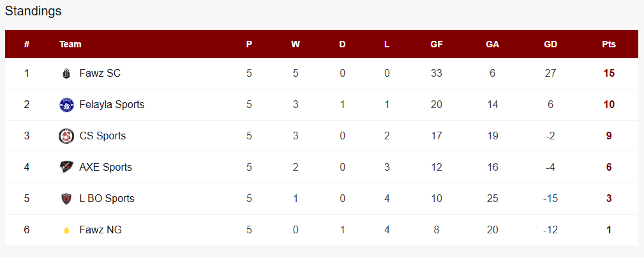Sort standings by the Pts column header
This screenshot has width=644, height=257.
pos(609,45)
